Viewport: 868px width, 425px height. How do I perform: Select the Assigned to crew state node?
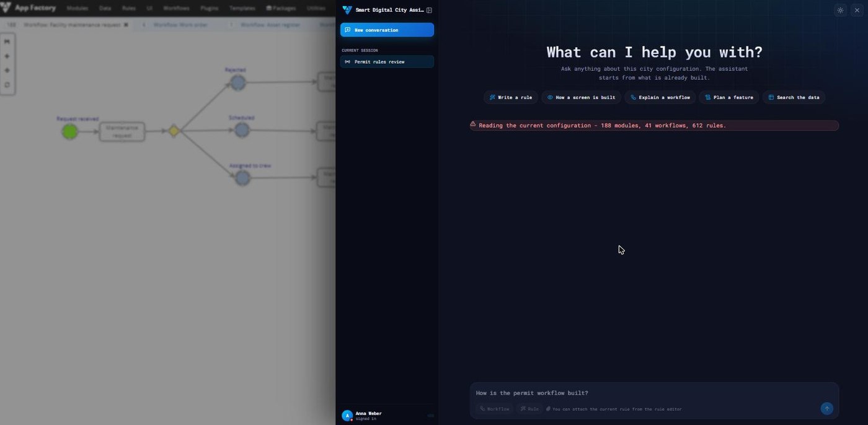tap(242, 178)
